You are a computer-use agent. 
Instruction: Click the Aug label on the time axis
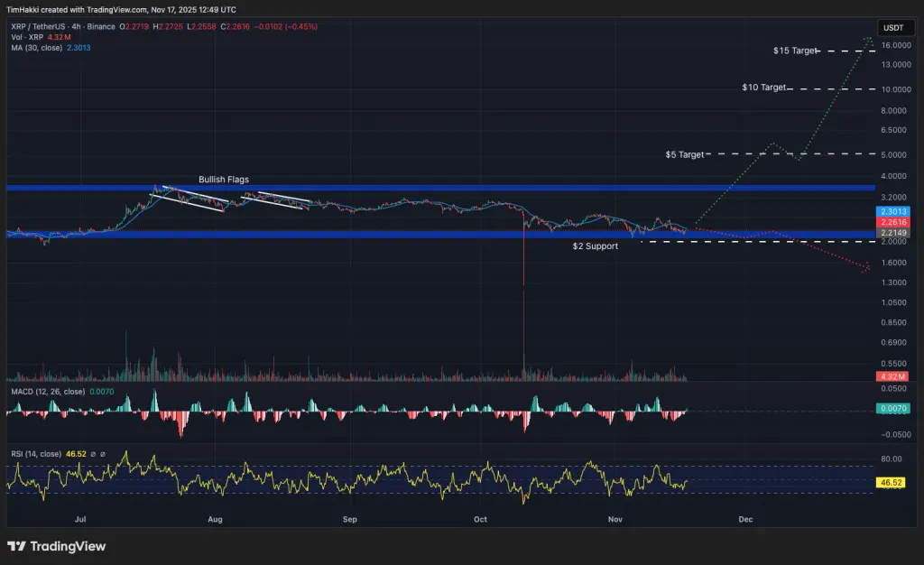[215, 519]
